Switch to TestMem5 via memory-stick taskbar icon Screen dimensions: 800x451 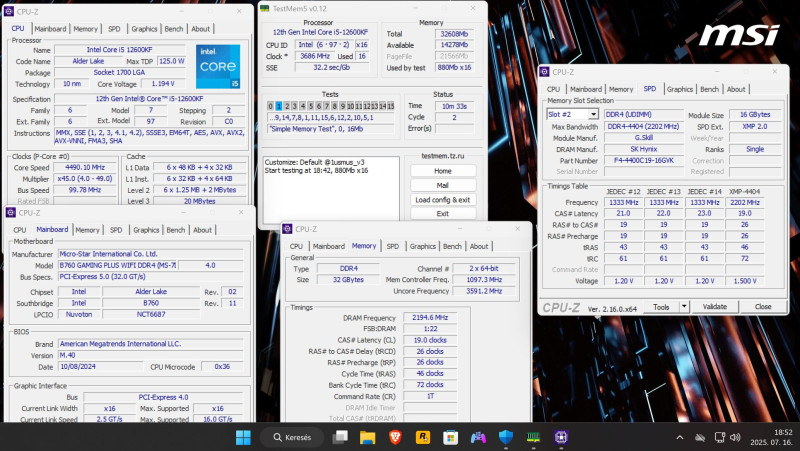(533, 437)
